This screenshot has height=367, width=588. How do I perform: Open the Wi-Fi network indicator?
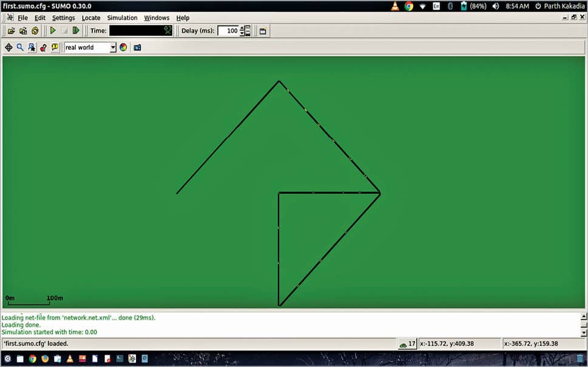pos(422,7)
